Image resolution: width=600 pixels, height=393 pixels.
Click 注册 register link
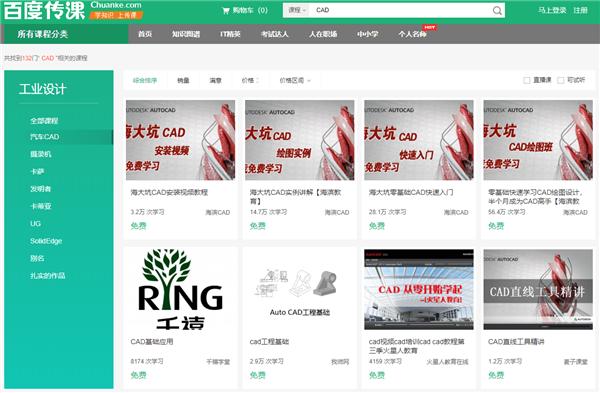[580, 10]
